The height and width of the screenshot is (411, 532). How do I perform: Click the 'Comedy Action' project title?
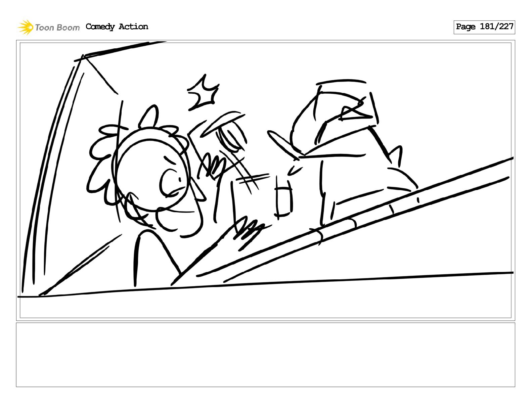coord(117,27)
